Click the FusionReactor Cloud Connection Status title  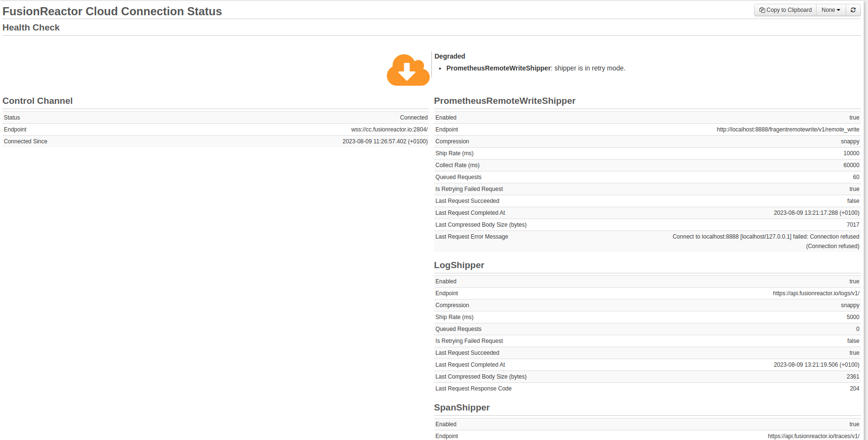[112, 11]
